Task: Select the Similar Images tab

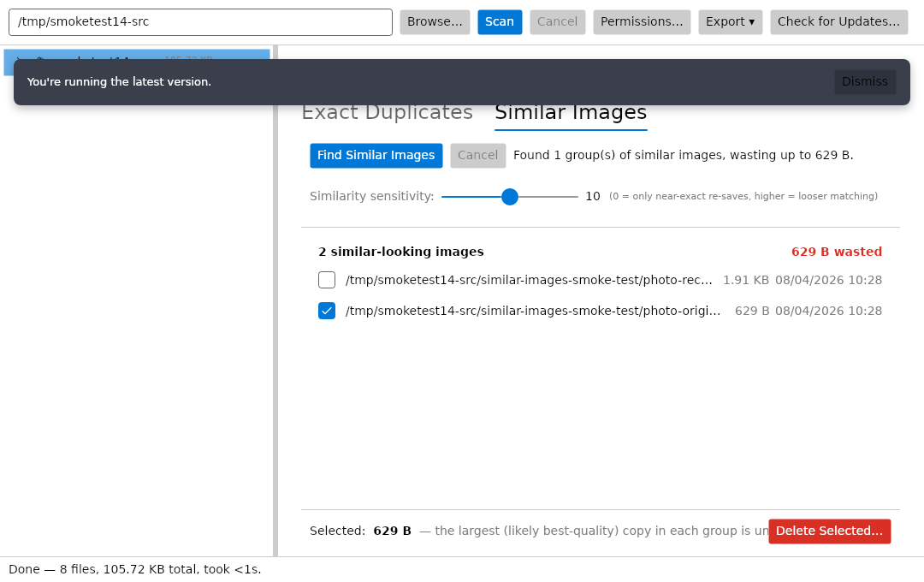Action: (x=571, y=112)
